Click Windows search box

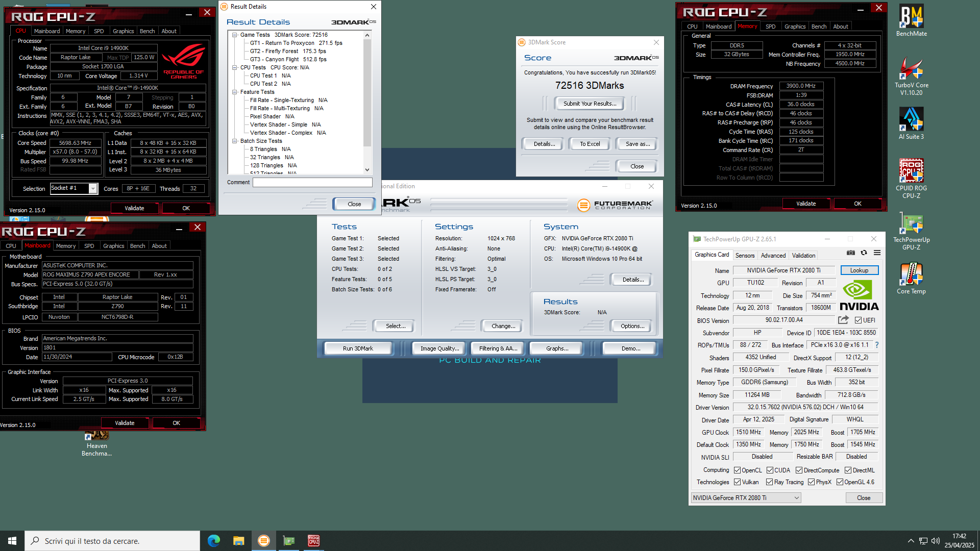(x=112, y=541)
